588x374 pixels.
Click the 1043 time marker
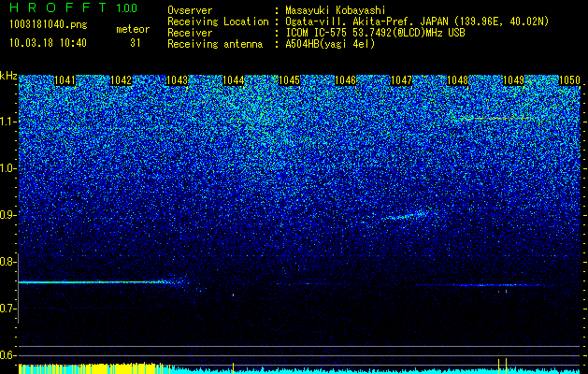177,80
